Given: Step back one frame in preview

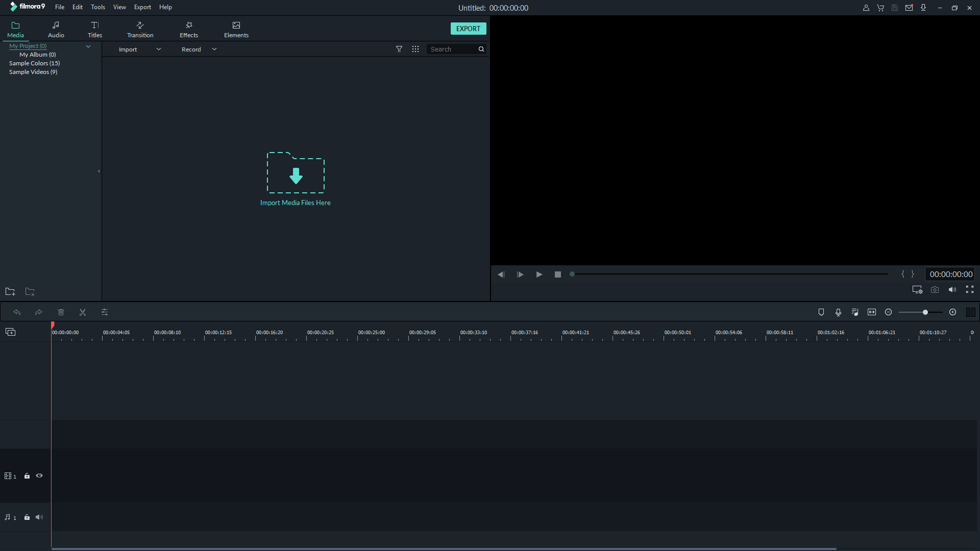Looking at the screenshot, I should [x=501, y=274].
